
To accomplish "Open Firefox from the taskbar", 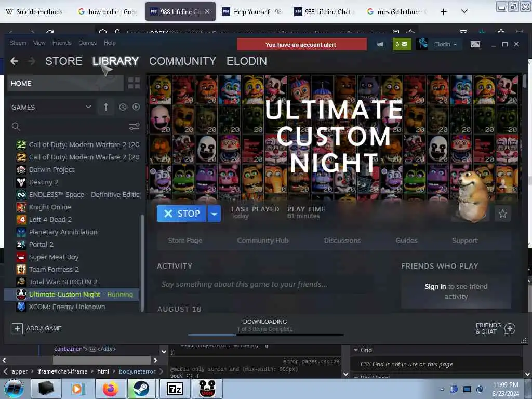I will tap(111, 389).
